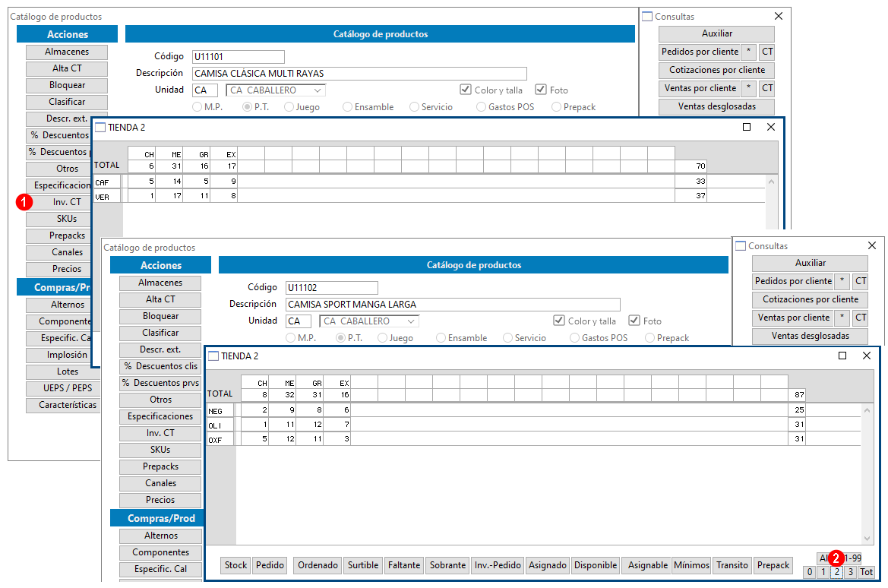The image size is (888, 588).
Task: Open Precios for product U11102
Action: (160, 500)
